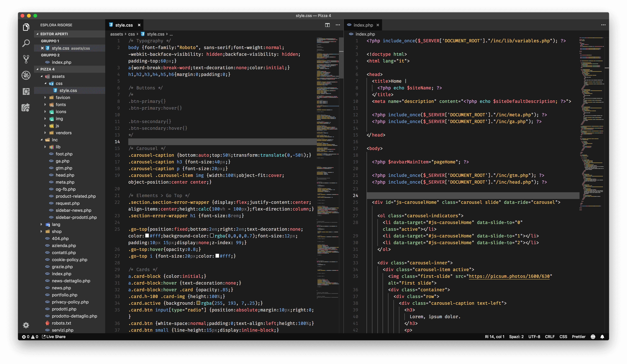Screen dimensions: 627x364
Task: Switch to the style.css tab
Action: pyautogui.click(x=124, y=25)
